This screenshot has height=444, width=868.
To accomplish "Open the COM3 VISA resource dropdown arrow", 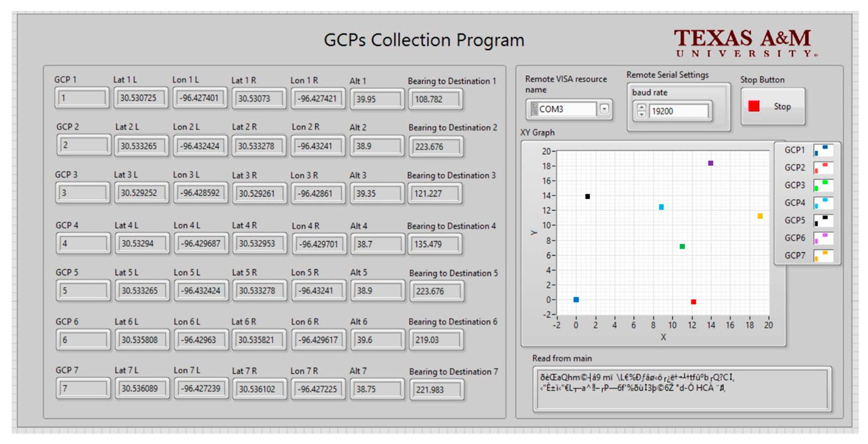I will click(604, 109).
